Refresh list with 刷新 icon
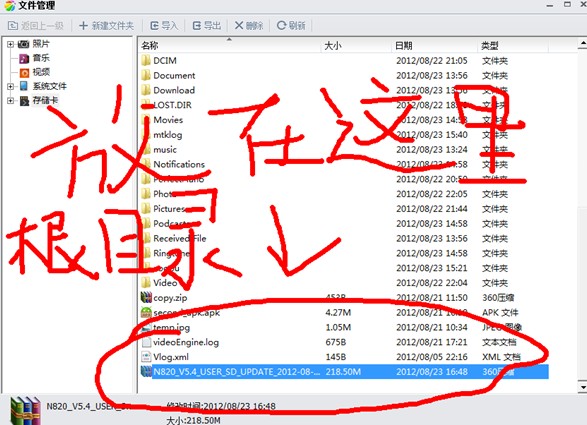The image size is (587, 425). pos(281,25)
